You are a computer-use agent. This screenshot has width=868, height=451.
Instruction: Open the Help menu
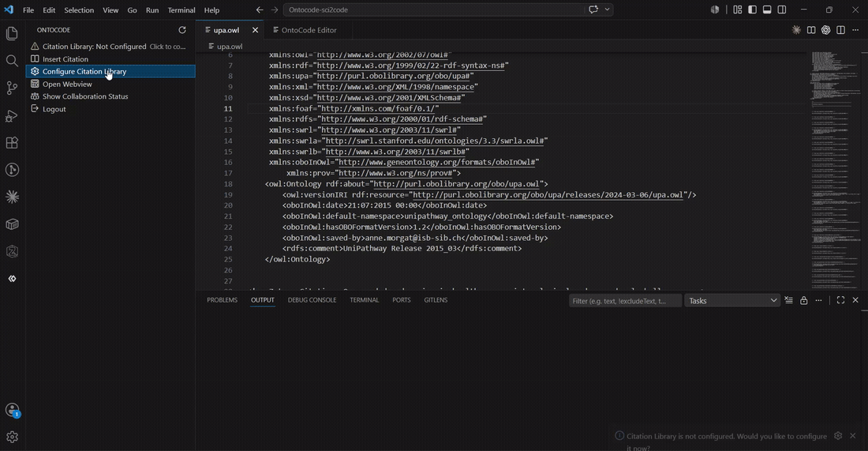click(211, 10)
